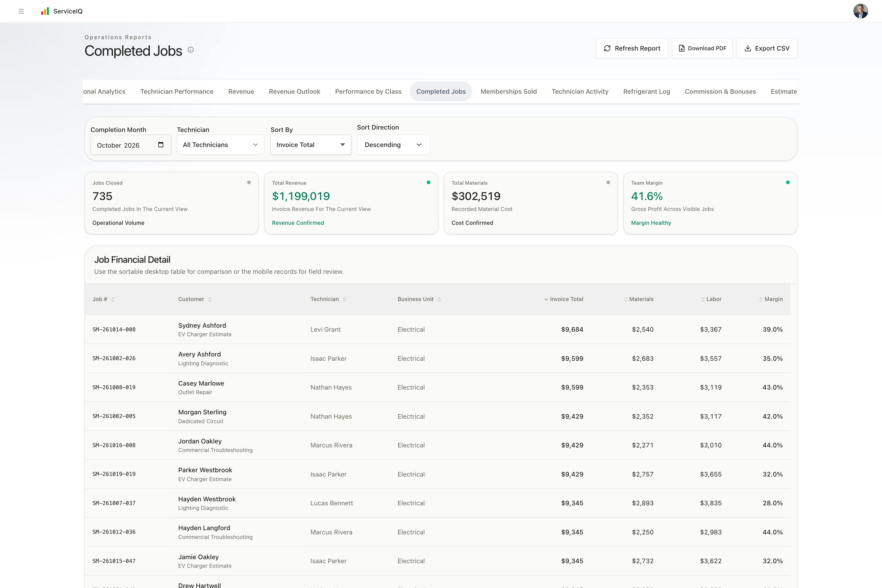The width and height of the screenshot is (882, 588).
Task: Click job number SM-261014-008
Action: tap(114, 330)
